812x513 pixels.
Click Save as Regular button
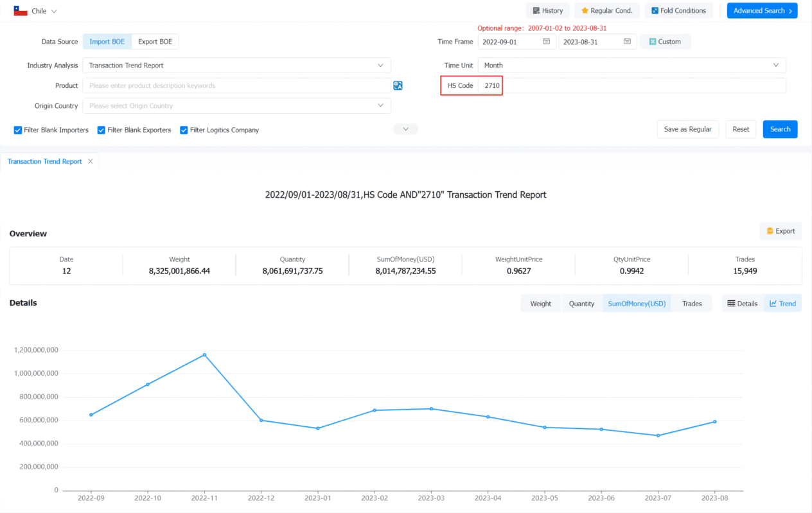[x=687, y=129]
